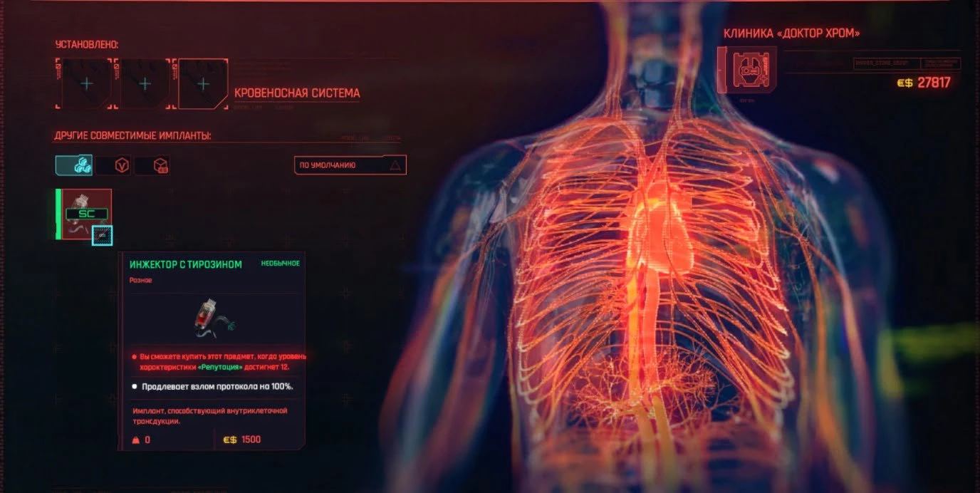Click the Доктор Хром clinic emblem icon
The image size is (980, 493).
746,70
